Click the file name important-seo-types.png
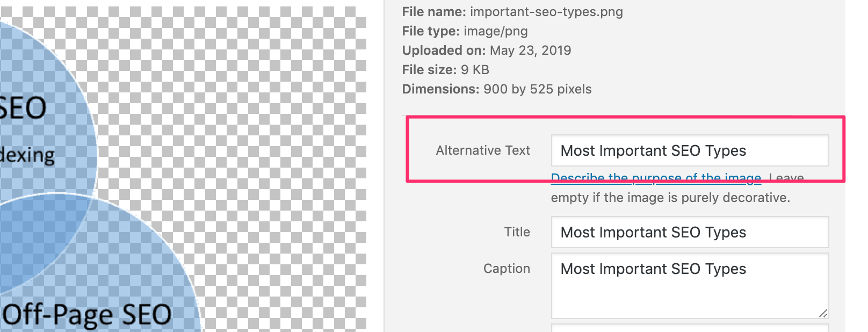The height and width of the screenshot is (332, 868). [x=546, y=12]
